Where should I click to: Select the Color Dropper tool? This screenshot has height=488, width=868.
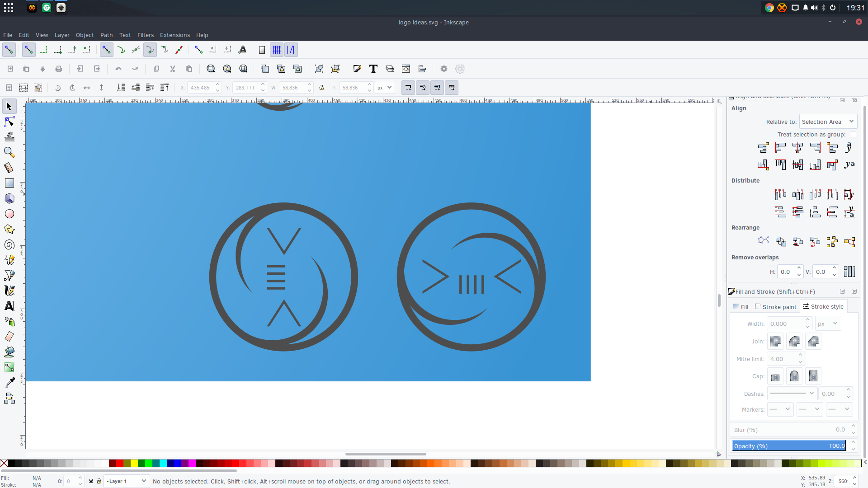click(9, 383)
